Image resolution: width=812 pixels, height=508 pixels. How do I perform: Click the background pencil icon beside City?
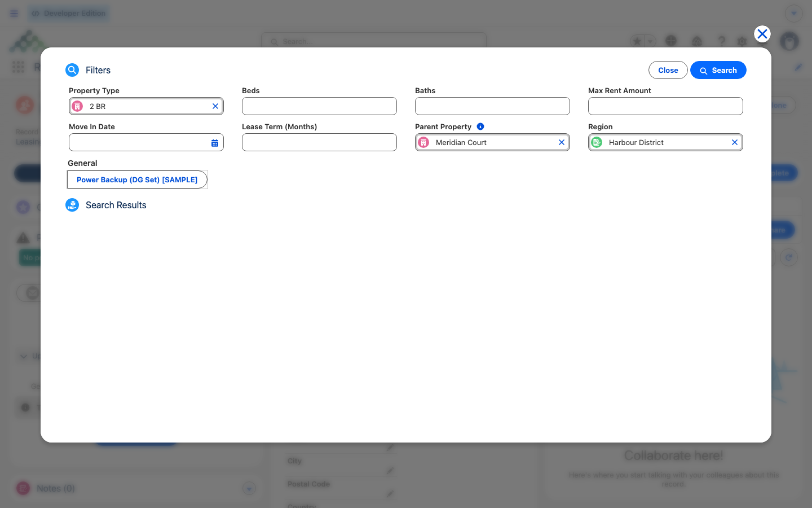tap(390, 470)
